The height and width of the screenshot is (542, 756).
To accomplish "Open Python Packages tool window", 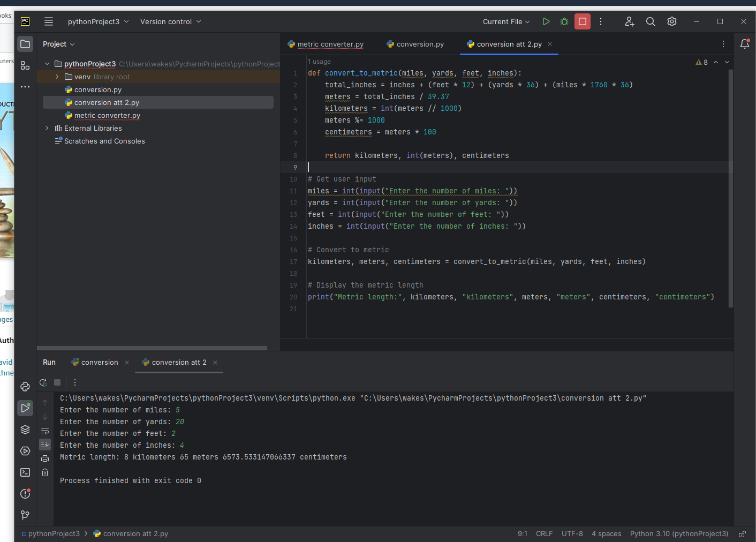I will click(x=25, y=387).
